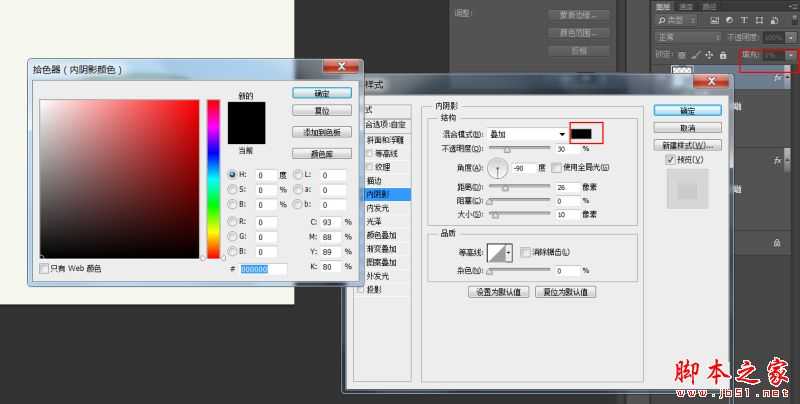
Task: Click the pixel layer filter icon
Action: pos(713,20)
